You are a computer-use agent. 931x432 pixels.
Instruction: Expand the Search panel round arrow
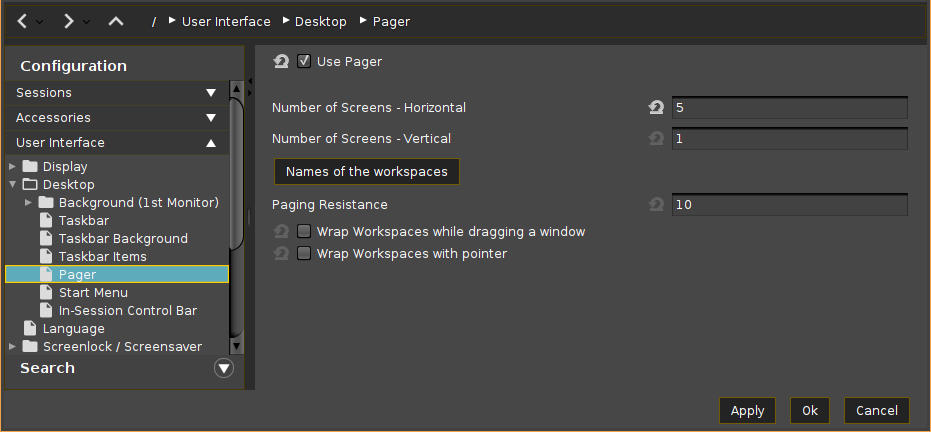click(x=224, y=369)
